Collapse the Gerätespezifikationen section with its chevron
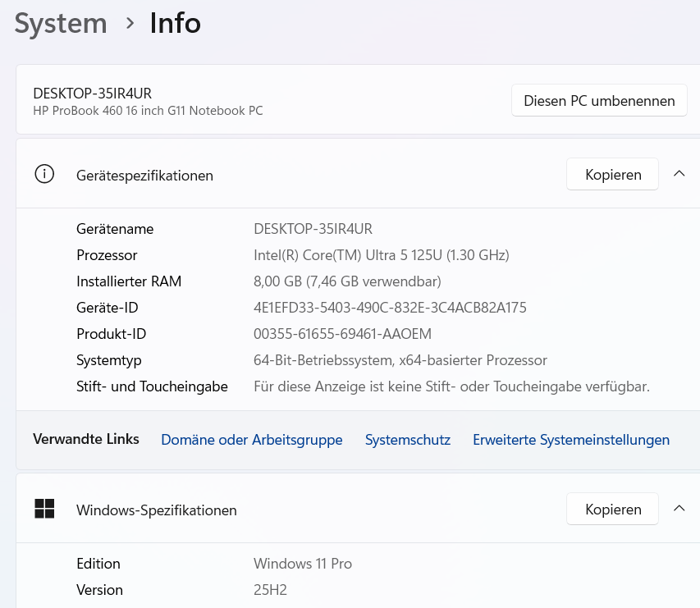 click(x=679, y=174)
